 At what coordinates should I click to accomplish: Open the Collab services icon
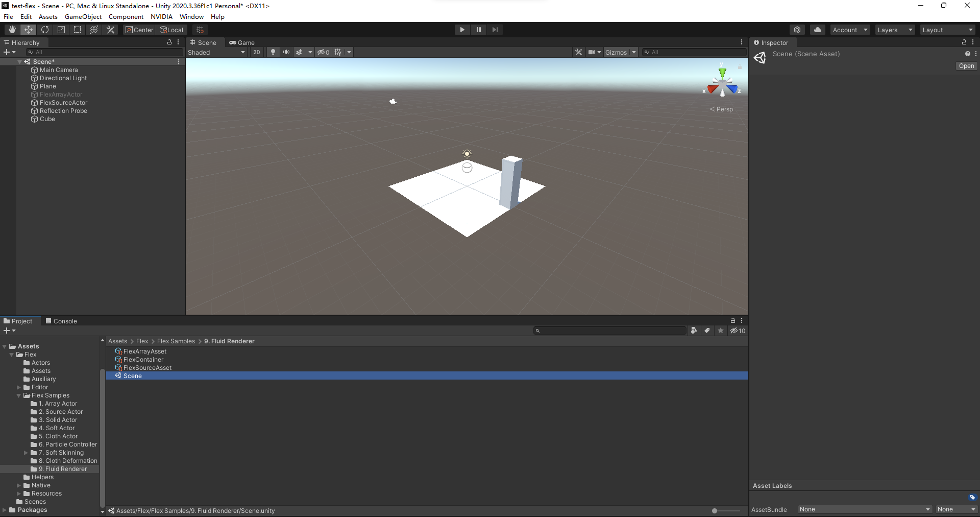click(x=797, y=30)
